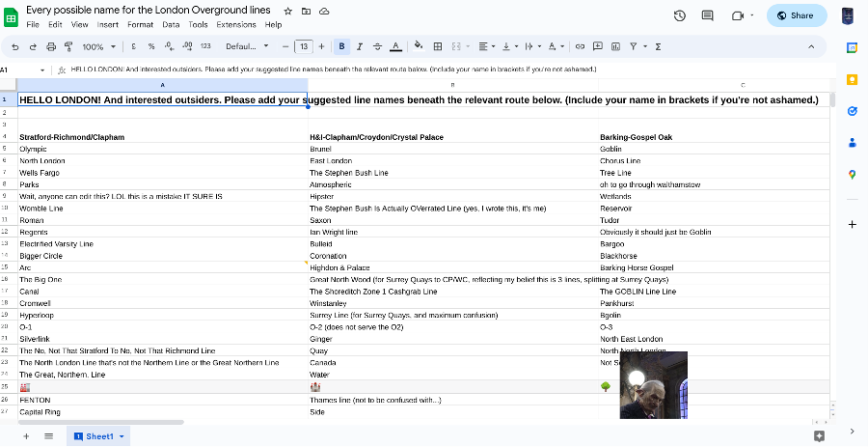Open the 123 number formats menu

[205, 47]
